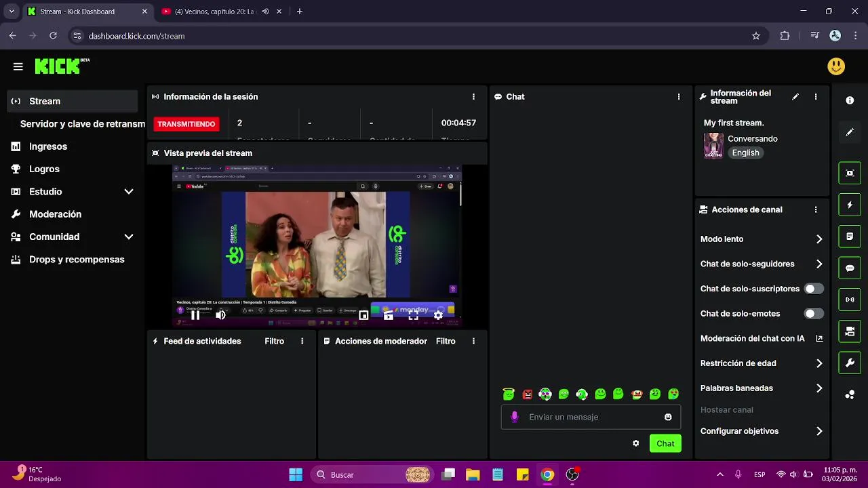Click the lightning bolt icon in right rail
The image size is (868, 488).
click(x=850, y=205)
